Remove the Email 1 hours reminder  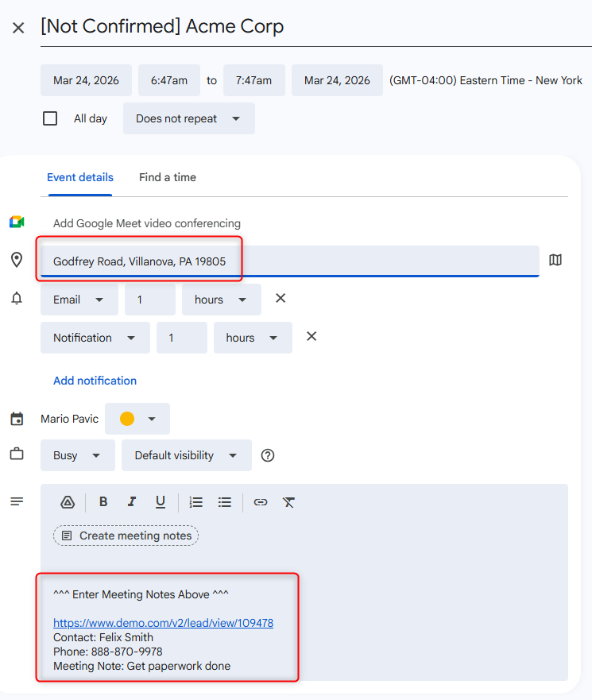(x=281, y=299)
